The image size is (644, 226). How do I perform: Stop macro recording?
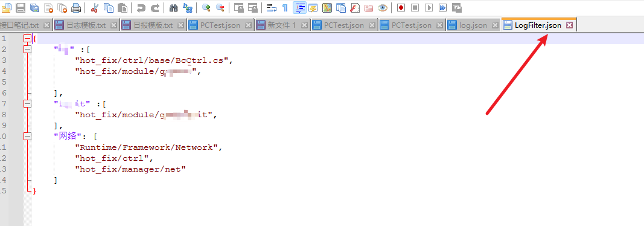415,7
